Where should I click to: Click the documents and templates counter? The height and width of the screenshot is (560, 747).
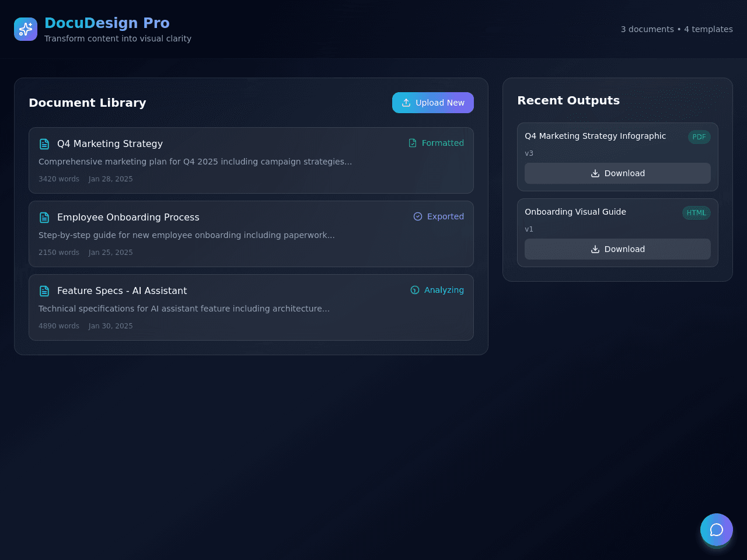pyautogui.click(x=677, y=29)
